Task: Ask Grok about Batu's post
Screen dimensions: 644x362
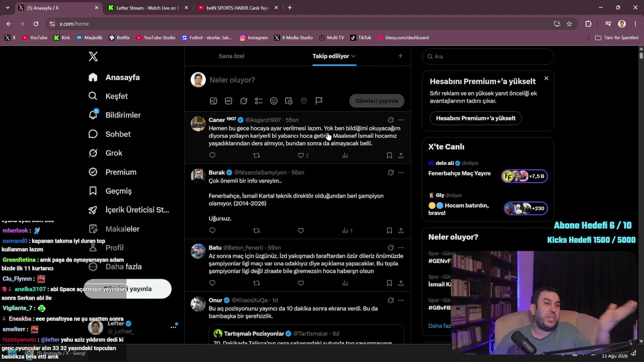Action: [390, 247]
